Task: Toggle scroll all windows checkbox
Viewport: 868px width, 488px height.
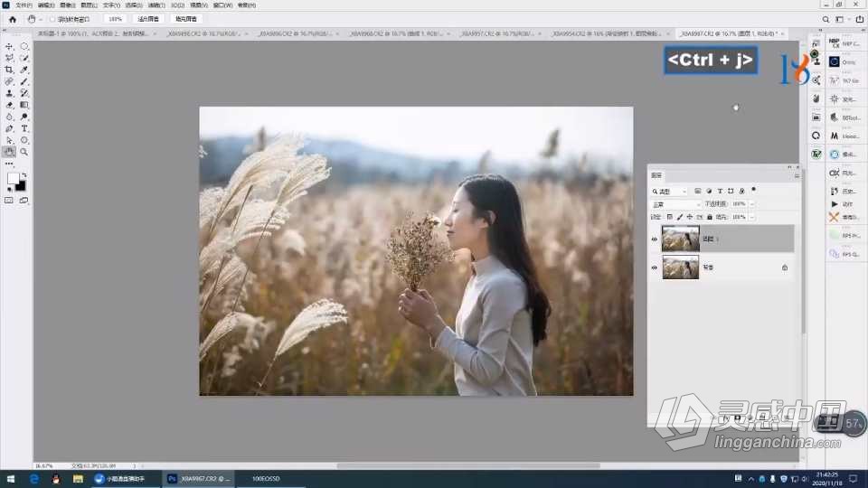Action: point(52,19)
